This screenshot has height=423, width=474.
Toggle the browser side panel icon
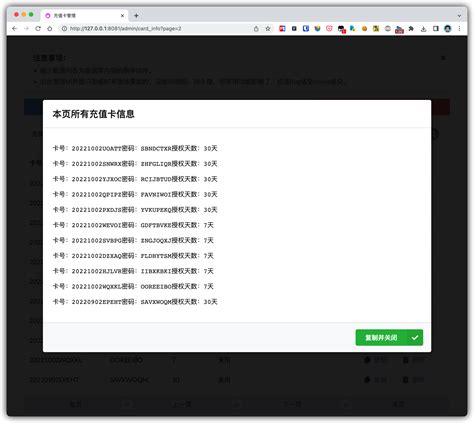point(435,29)
